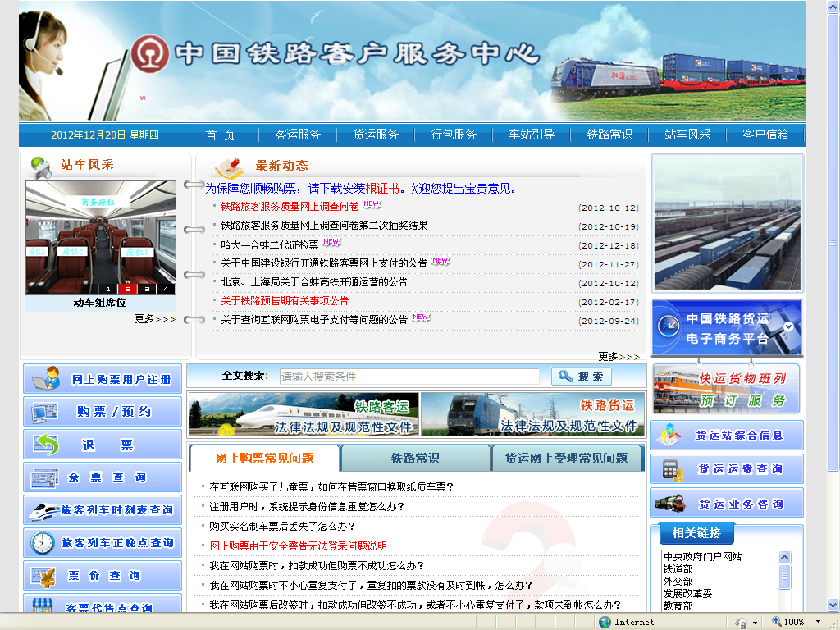840x630 pixels.
Task: Click the bullet train icon for 旅客列车时刻表查询
Action: tap(44, 510)
